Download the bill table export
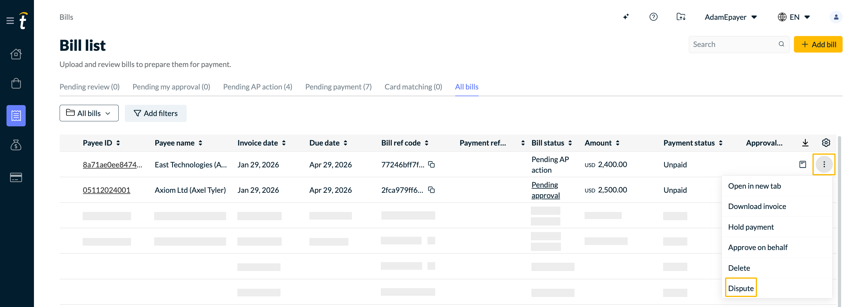The width and height of the screenshot is (868, 307). point(805,143)
